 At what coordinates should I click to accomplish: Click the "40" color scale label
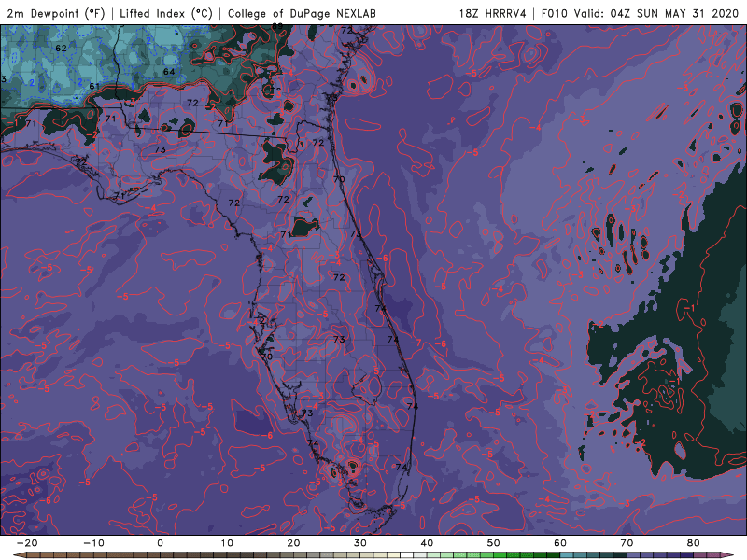(x=427, y=543)
